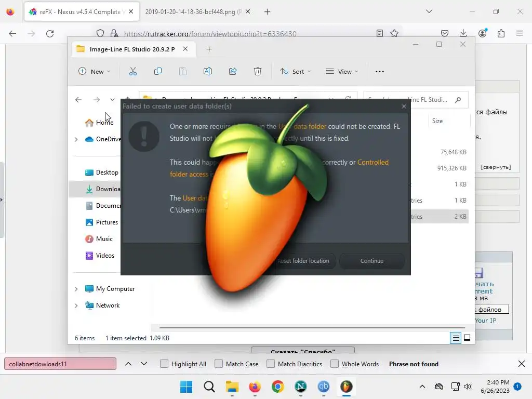Open Firefox downloads panel
This screenshot has height=399, width=532.
[463, 33]
